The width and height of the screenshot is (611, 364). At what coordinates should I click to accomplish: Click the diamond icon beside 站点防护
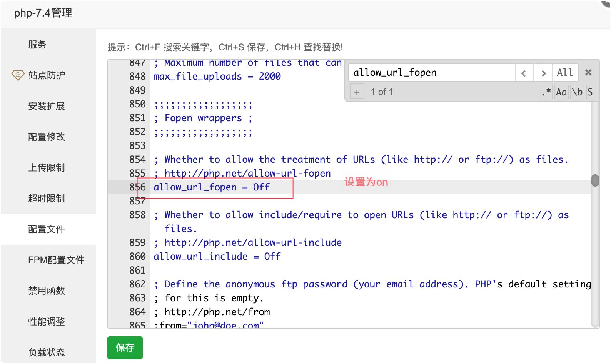click(x=18, y=75)
